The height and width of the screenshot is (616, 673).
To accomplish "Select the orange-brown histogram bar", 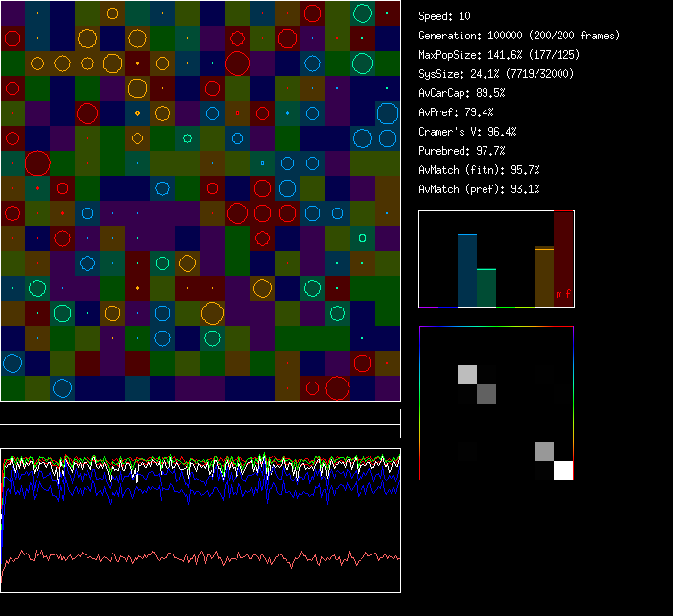I will point(543,277).
